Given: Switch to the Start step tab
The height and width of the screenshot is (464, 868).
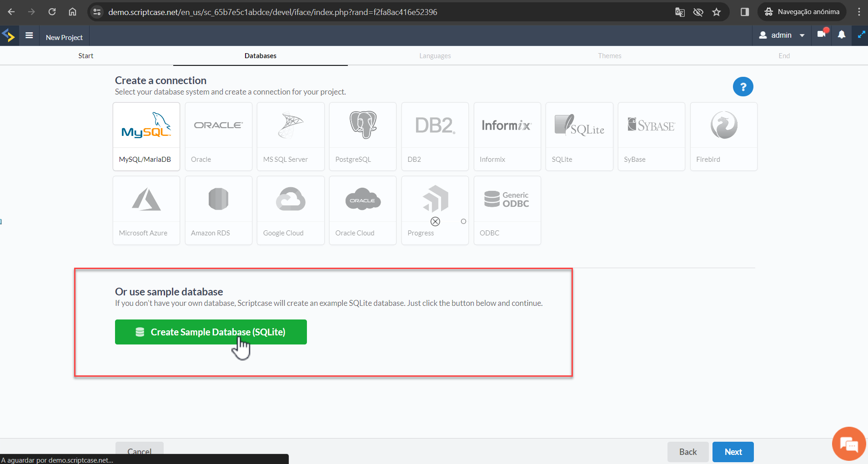Looking at the screenshot, I should [86, 55].
